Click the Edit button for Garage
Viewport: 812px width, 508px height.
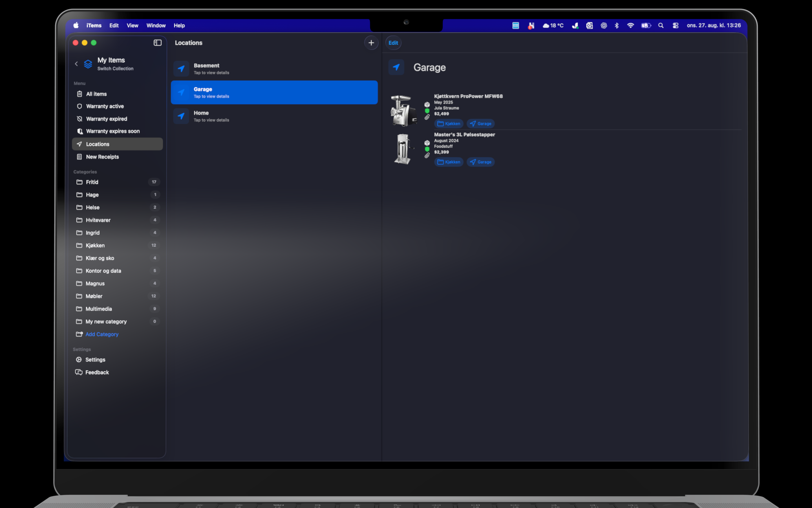(x=393, y=43)
